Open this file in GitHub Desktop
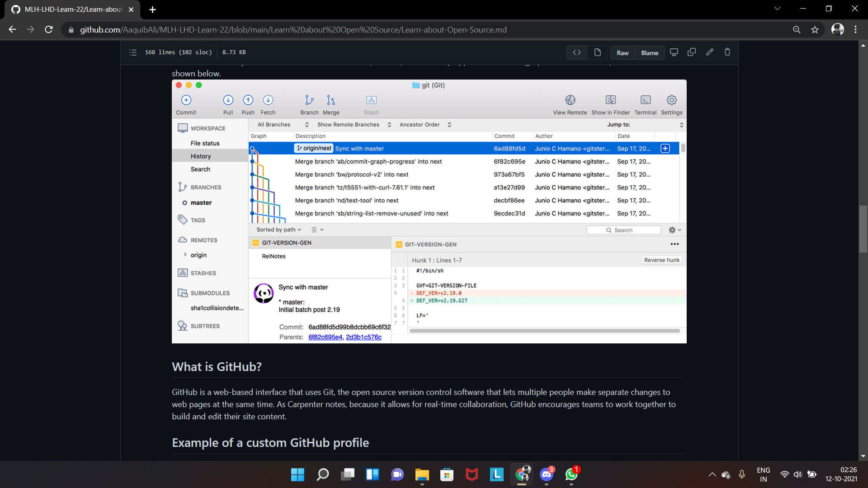 (674, 52)
